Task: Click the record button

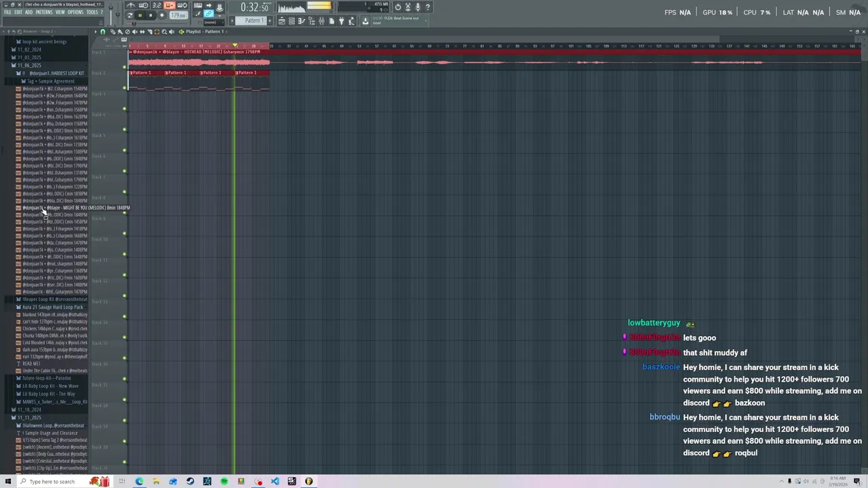Action: (x=161, y=15)
